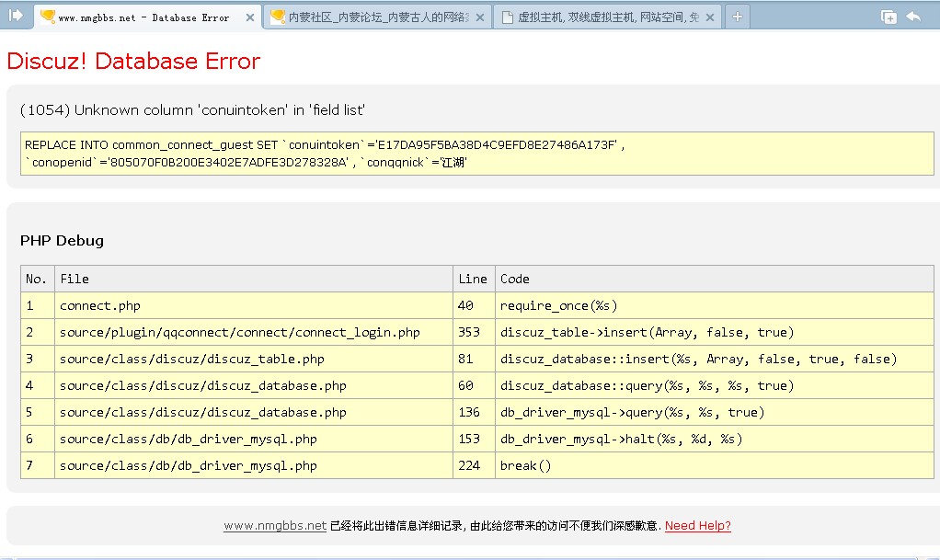This screenshot has width=940, height=560.
Task: Toggle the browser sidebar panel icon
Action: [16, 16]
